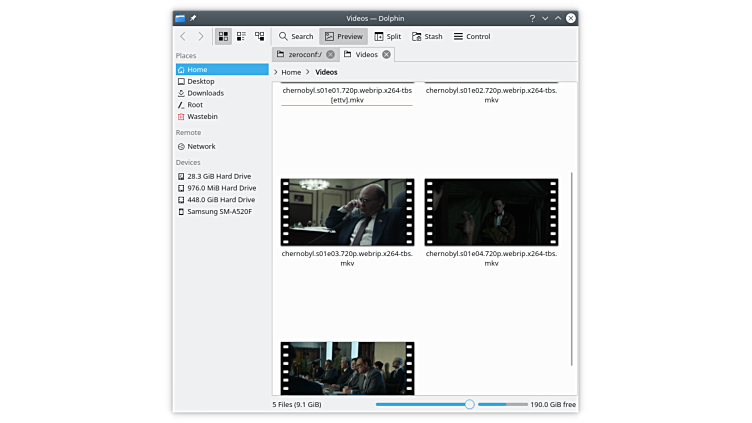Open Wastebin from the Places sidebar
The image size is (752, 423).
pos(202,117)
